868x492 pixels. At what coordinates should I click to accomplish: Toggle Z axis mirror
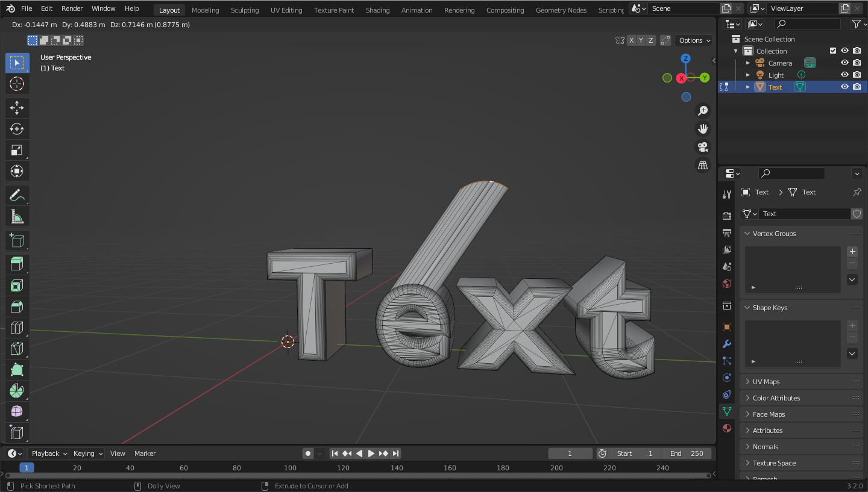tap(650, 40)
